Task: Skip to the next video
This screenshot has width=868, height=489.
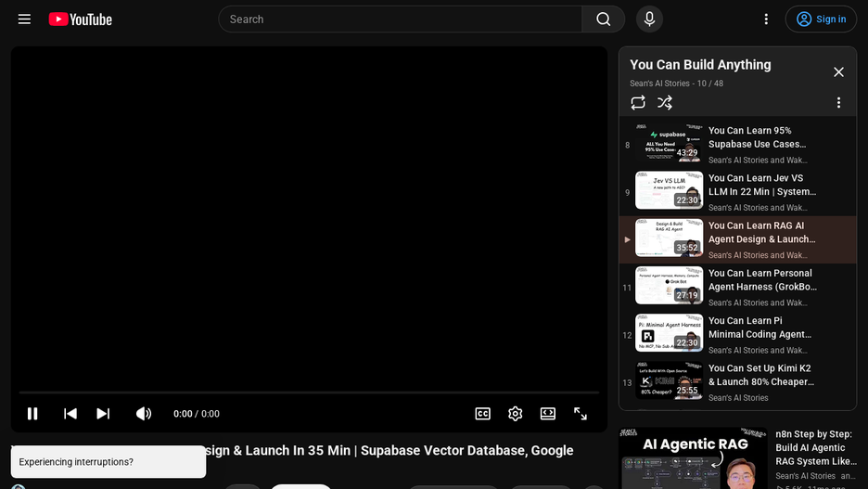Action: click(x=103, y=414)
